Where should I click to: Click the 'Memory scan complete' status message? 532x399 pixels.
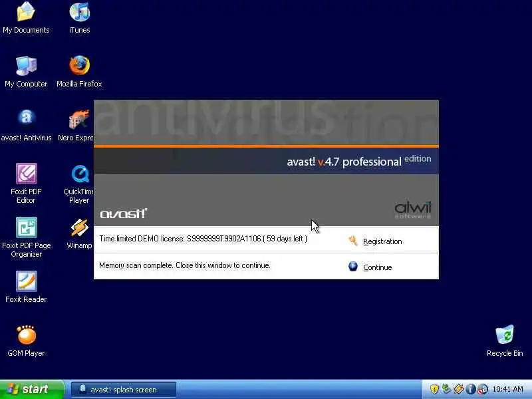[185, 265]
